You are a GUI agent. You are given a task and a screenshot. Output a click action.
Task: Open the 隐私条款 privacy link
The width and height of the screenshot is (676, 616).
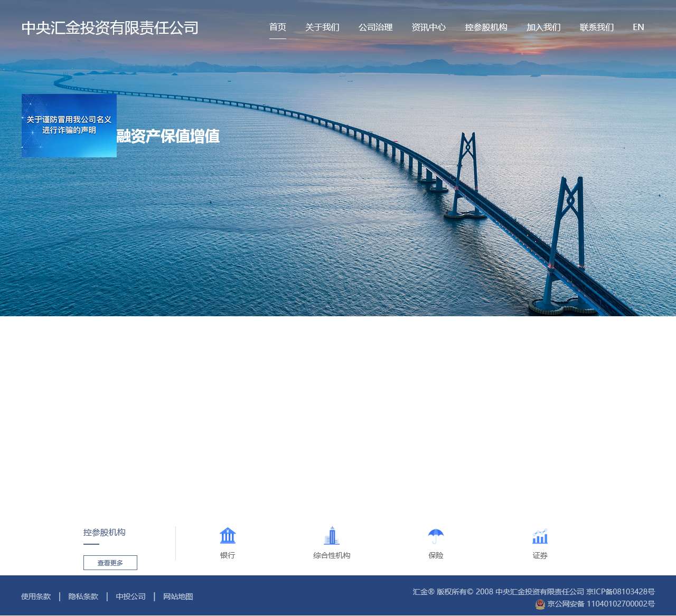pyautogui.click(x=82, y=596)
